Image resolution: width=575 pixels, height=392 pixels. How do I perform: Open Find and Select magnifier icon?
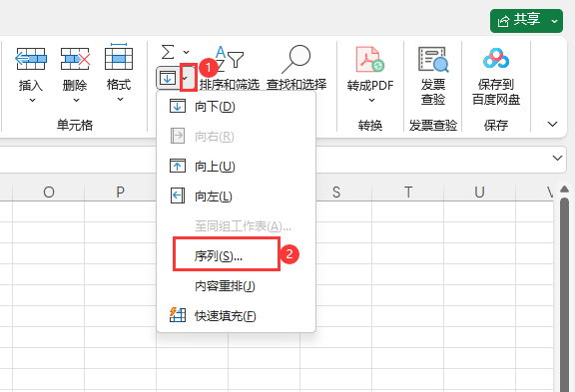coord(296,59)
